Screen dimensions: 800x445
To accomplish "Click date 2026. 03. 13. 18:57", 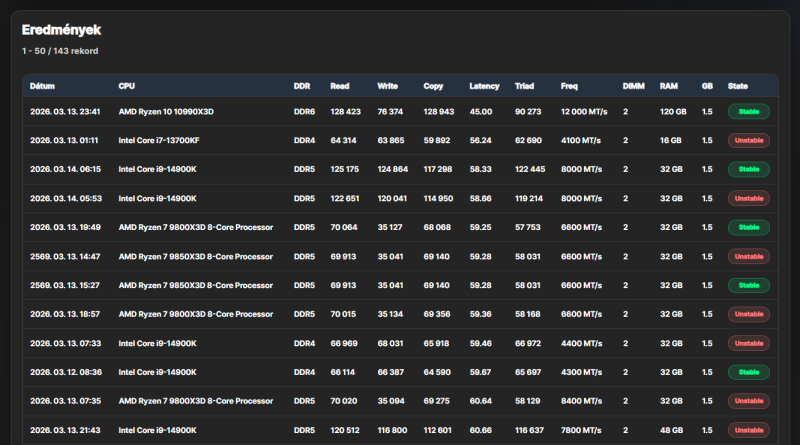I will click(65, 314).
